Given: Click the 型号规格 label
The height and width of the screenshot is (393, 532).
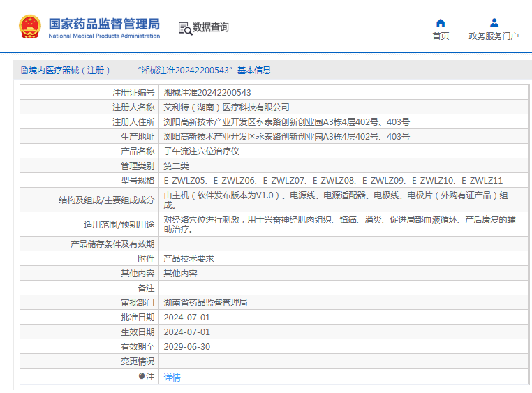Looking at the screenshot, I should (x=138, y=180).
